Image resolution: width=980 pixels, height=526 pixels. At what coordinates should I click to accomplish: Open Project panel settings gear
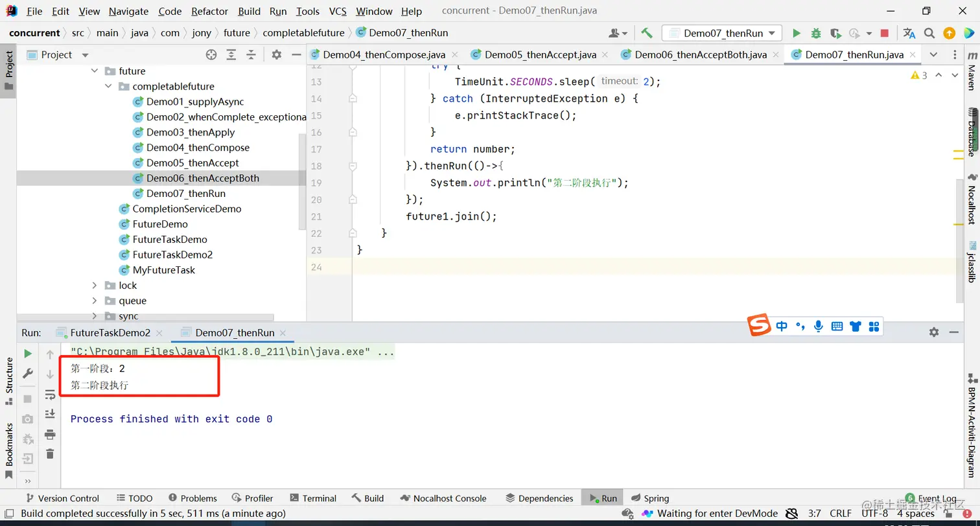click(x=277, y=55)
